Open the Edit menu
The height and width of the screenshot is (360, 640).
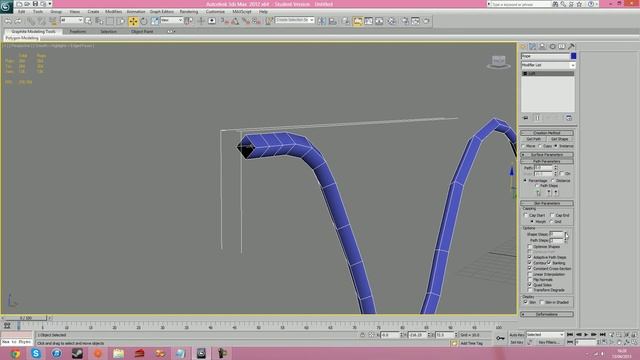pyautogui.click(x=22, y=12)
